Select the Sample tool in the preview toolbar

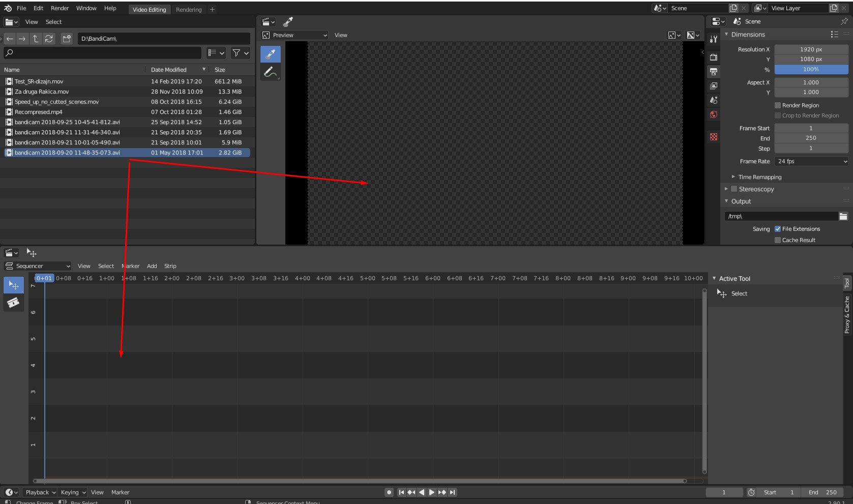271,54
